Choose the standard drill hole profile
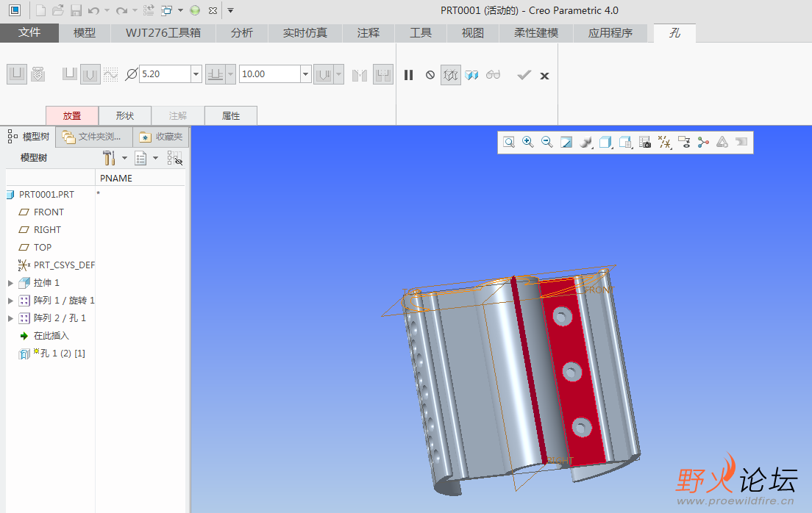Image resolution: width=812 pixels, height=513 pixels. (x=90, y=74)
